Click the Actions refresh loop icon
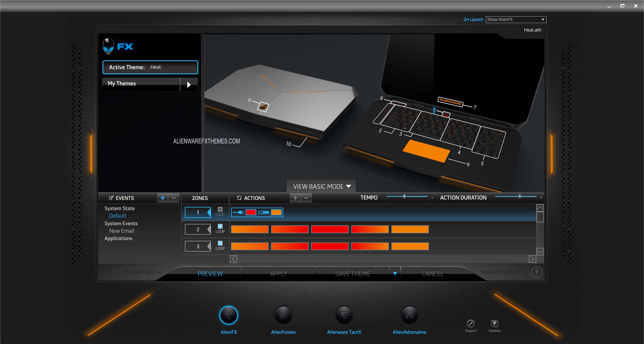This screenshot has width=644, height=344. click(x=239, y=198)
